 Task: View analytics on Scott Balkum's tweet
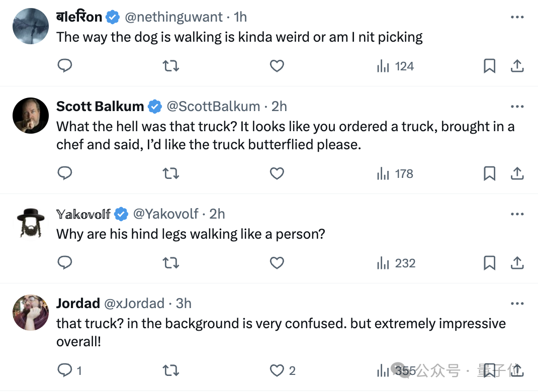pyautogui.click(x=395, y=173)
